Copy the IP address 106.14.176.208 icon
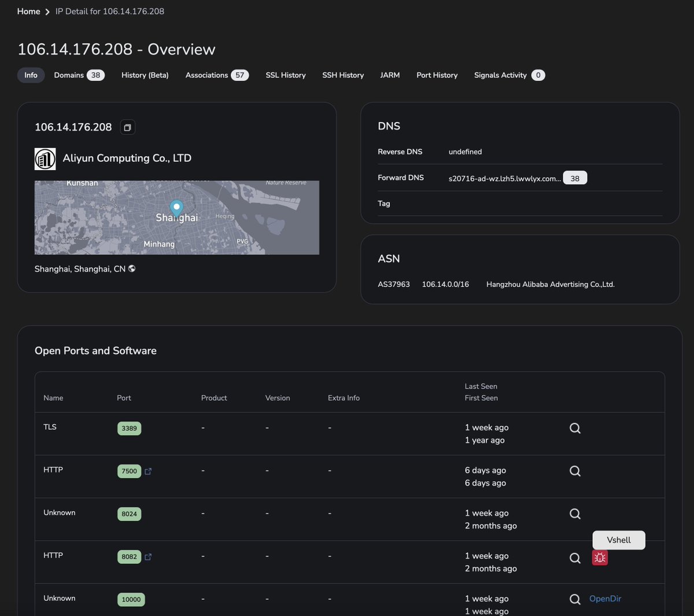Image resolution: width=694 pixels, height=616 pixels. coord(127,127)
